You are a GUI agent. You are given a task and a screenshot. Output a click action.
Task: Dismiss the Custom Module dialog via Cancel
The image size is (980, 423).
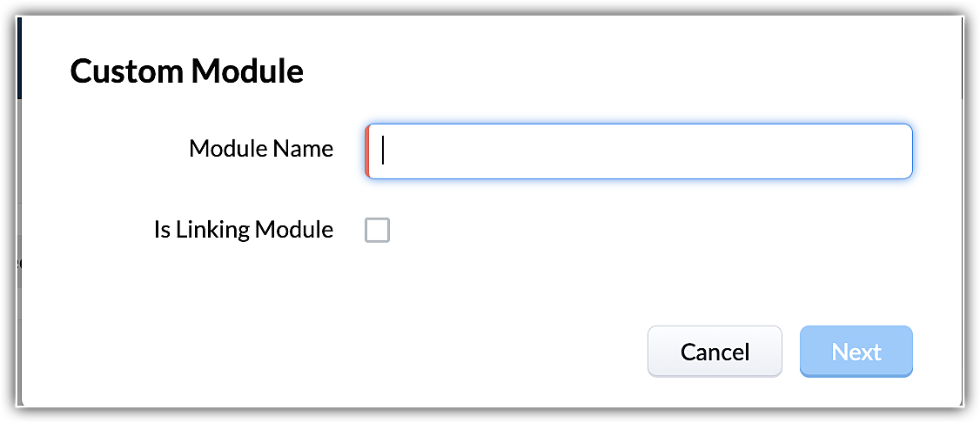tap(715, 352)
